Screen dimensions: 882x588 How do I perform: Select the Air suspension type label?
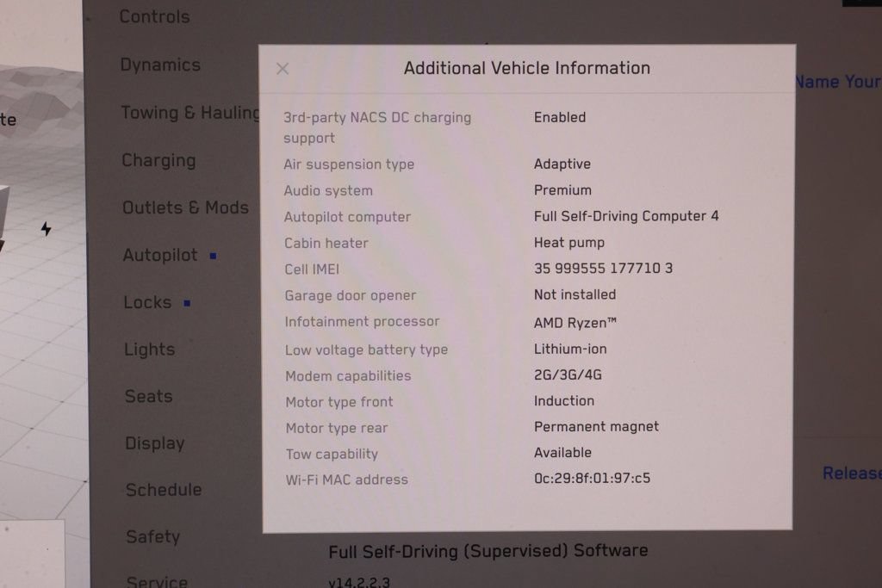349,164
